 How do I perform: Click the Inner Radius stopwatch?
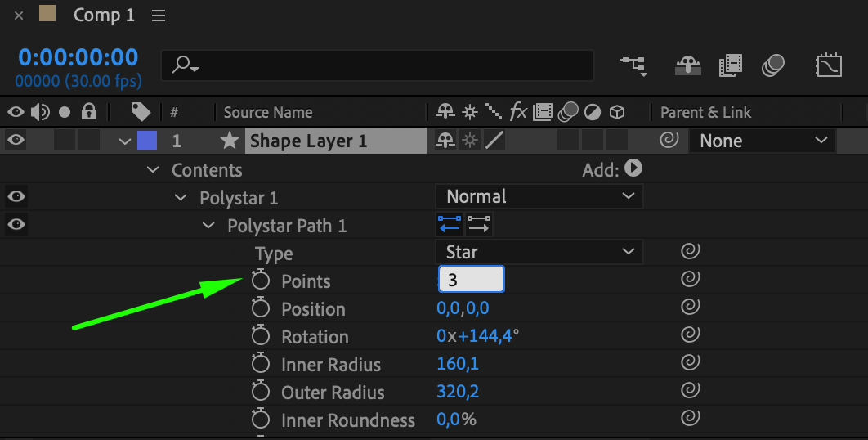(261, 364)
